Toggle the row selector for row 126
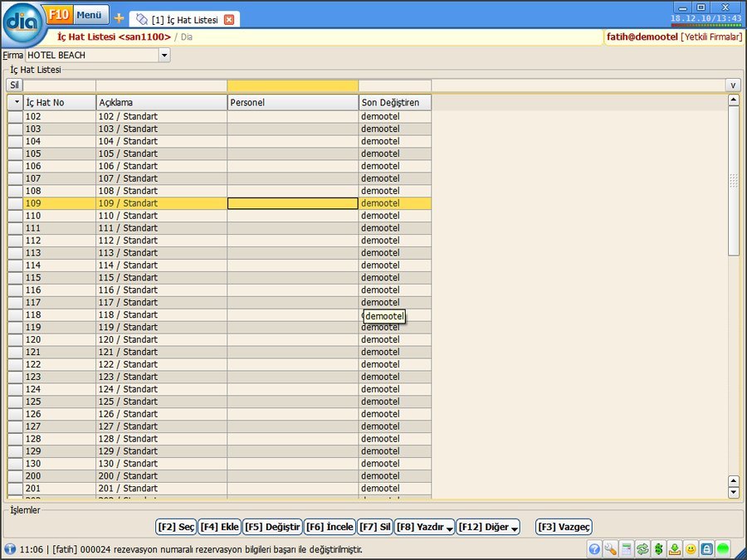The height and width of the screenshot is (560, 747). [x=15, y=414]
